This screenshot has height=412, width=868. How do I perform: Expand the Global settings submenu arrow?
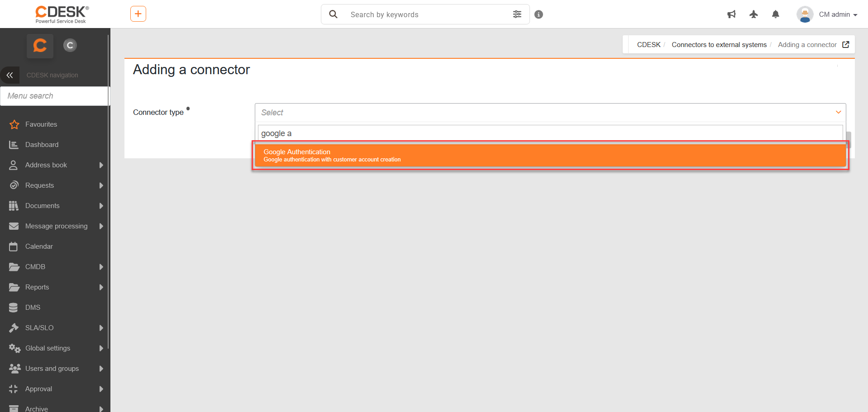101,348
